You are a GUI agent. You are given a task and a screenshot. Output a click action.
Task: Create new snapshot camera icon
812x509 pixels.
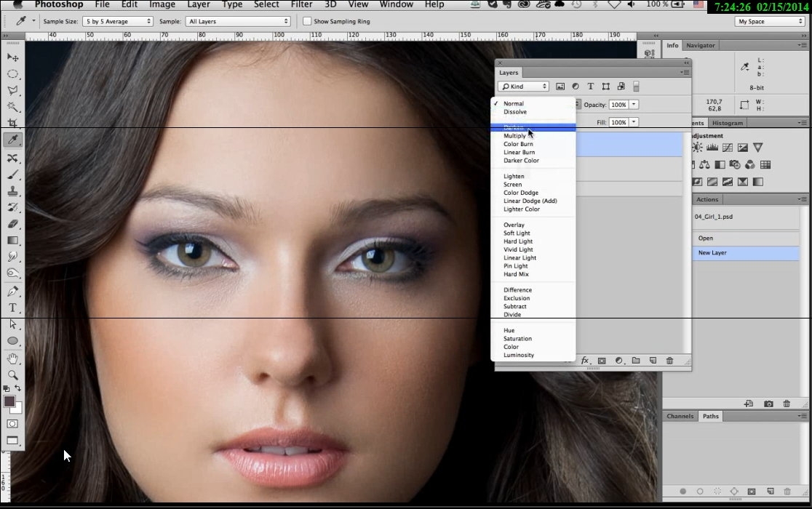(x=768, y=404)
